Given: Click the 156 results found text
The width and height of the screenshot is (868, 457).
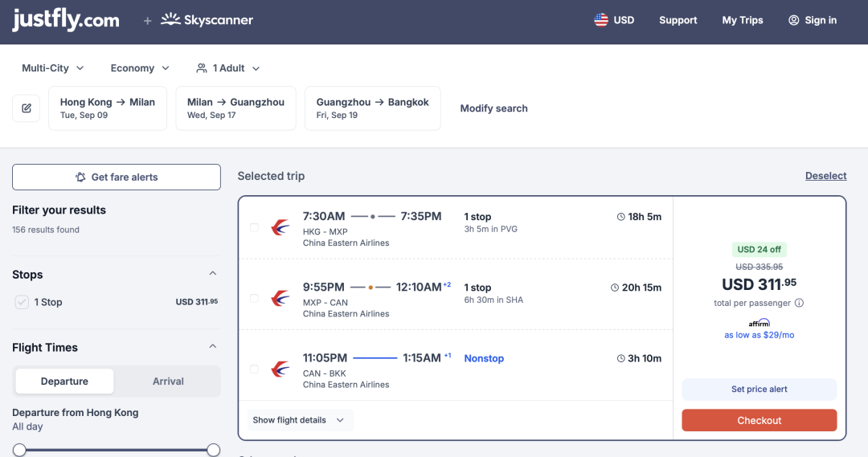Looking at the screenshot, I should (x=45, y=230).
